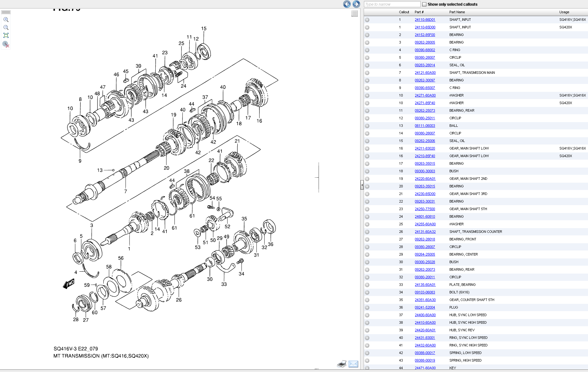Screen dimensions: 588x372
Task: Add part 24110-66D01 using its plus icon
Action: click(x=367, y=20)
